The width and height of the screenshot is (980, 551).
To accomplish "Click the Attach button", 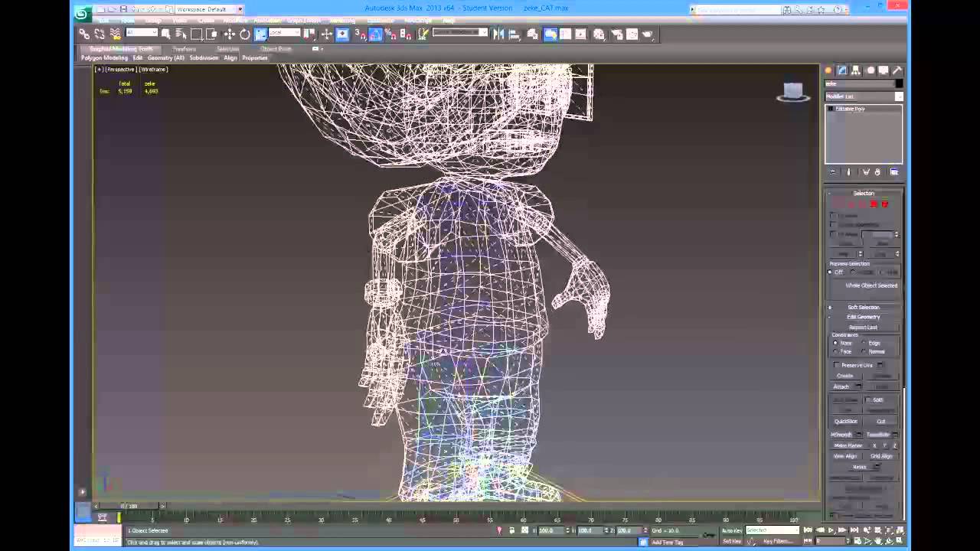I will 841,386.
